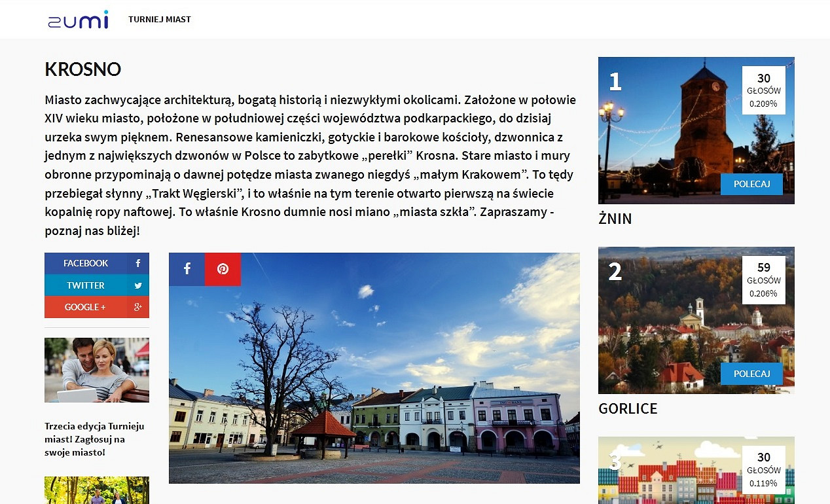The height and width of the screenshot is (504, 830).
Task: Select the rank 1 badge on Żnin
Action: pos(614,82)
